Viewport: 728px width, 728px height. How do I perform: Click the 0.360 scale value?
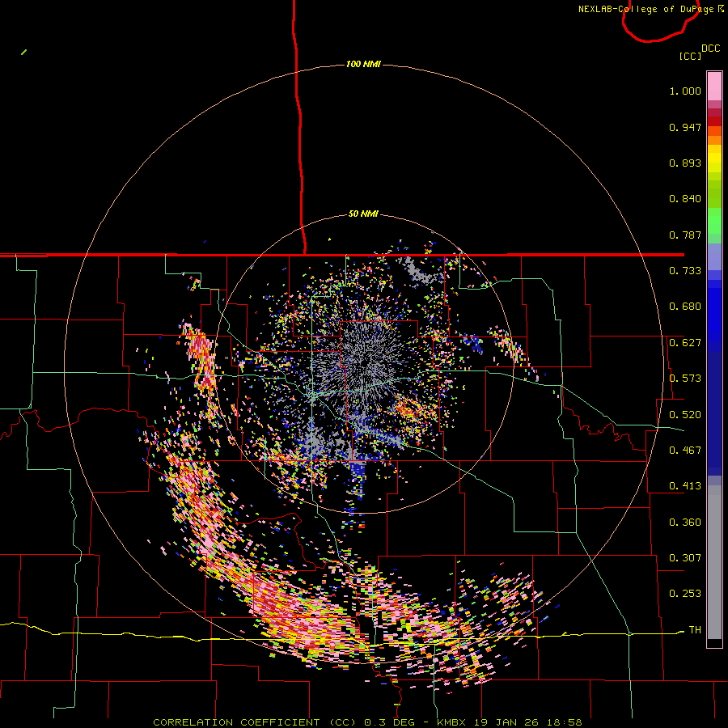(685, 523)
